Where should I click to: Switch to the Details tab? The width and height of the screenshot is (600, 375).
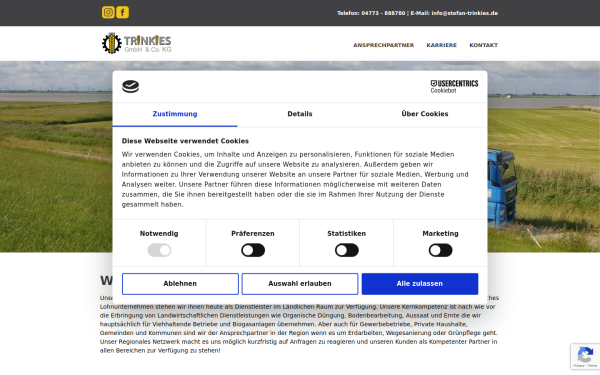[300, 114]
